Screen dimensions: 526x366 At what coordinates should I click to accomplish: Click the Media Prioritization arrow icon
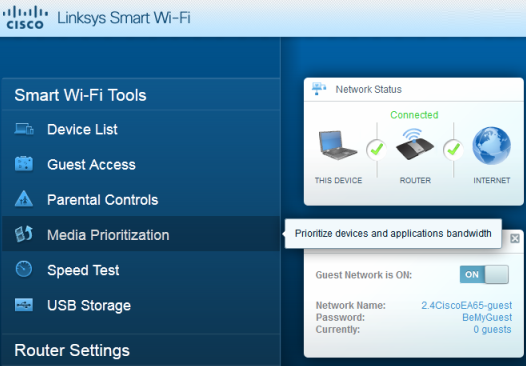[x=24, y=234]
